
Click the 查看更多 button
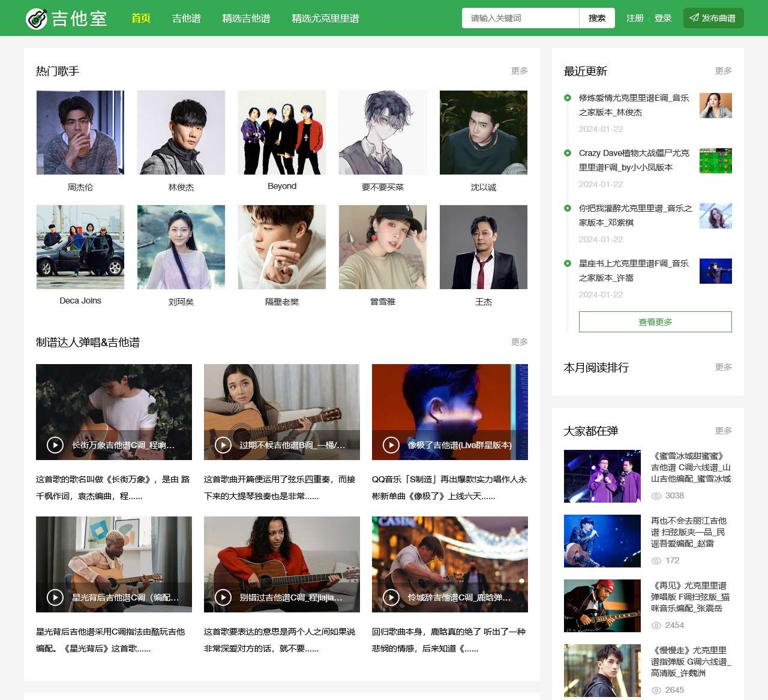click(x=655, y=322)
